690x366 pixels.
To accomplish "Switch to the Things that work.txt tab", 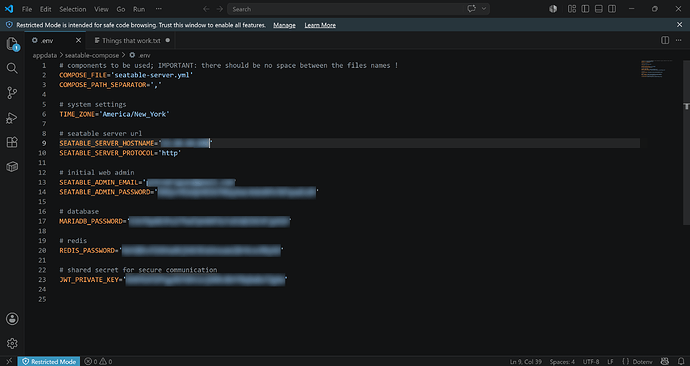I will [x=131, y=40].
